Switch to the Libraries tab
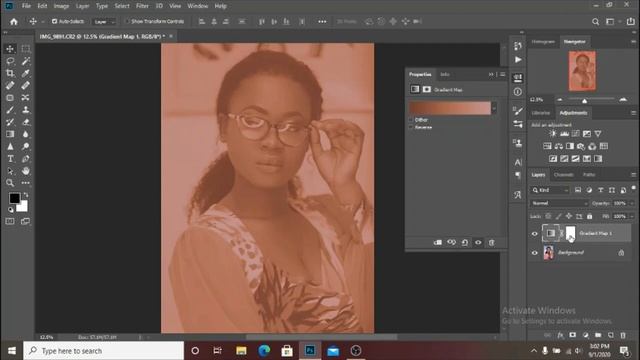 pos(541,113)
